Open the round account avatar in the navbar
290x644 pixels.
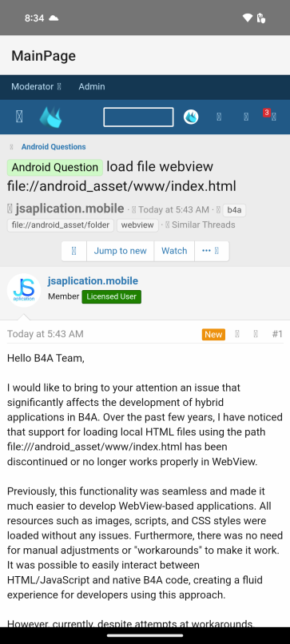191,117
